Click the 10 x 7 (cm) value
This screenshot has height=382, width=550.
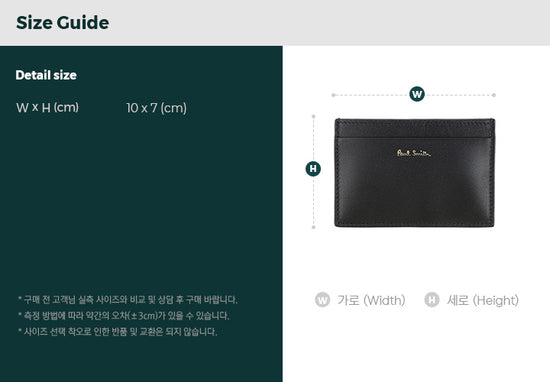[x=156, y=108]
